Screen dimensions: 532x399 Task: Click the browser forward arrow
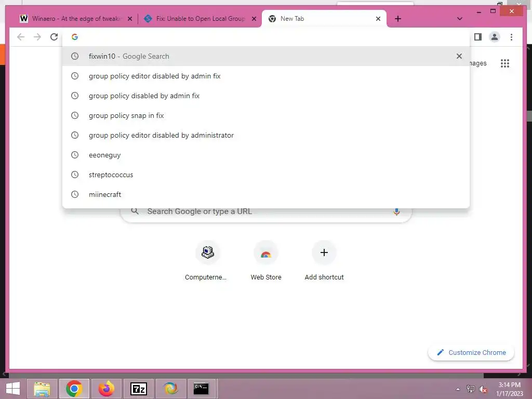click(37, 37)
